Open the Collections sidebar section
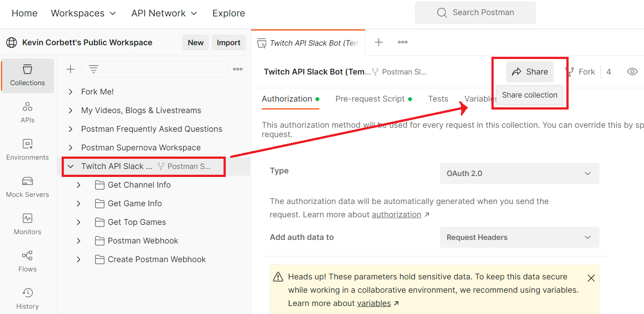644x314 pixels. 27,75
